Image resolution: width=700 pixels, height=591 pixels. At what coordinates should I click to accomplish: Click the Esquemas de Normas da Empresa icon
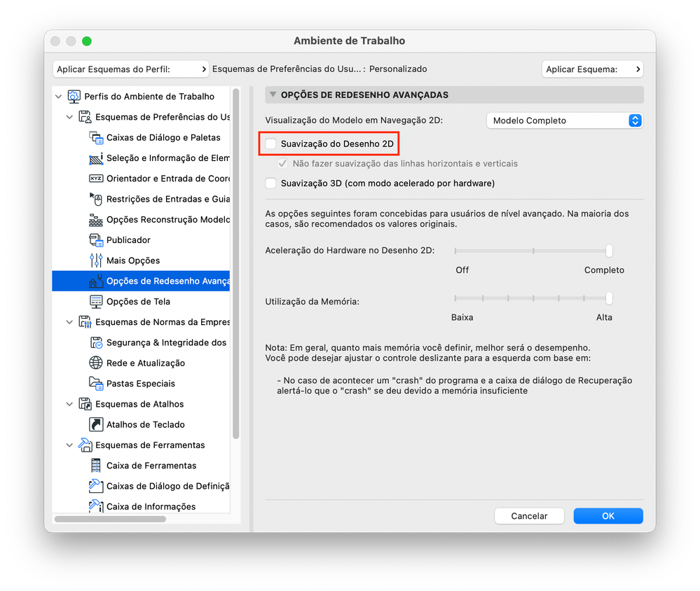85,322
